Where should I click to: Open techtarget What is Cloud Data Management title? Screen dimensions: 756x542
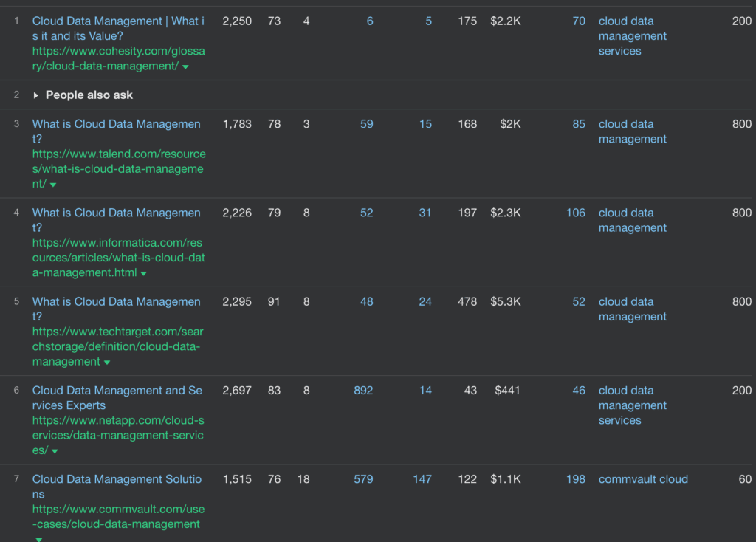click(x=116, y=309)
